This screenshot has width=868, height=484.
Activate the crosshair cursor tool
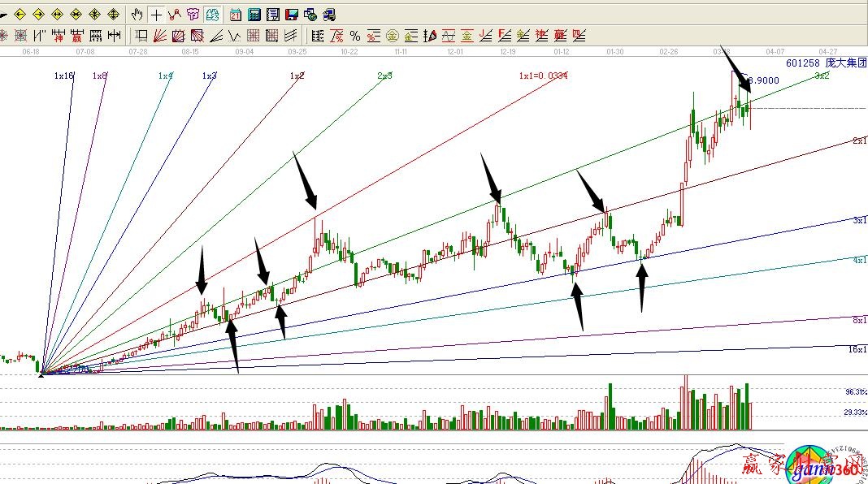[155, 15]
